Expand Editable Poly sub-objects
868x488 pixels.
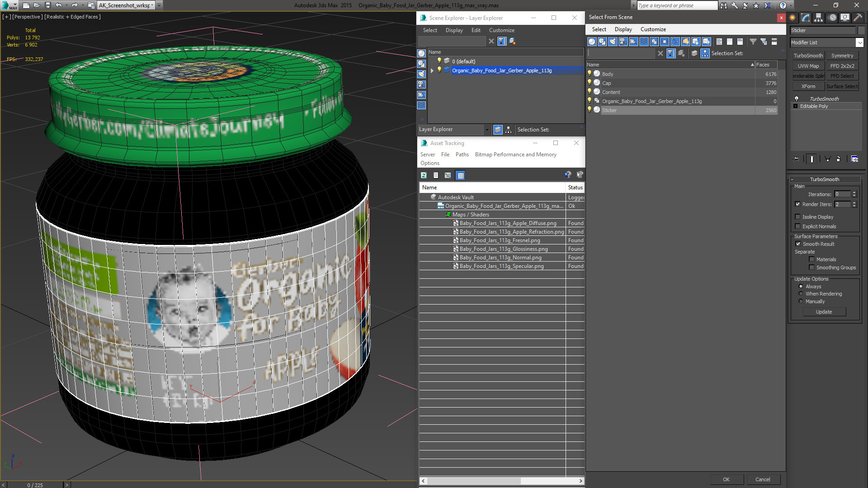coord(796,106)
